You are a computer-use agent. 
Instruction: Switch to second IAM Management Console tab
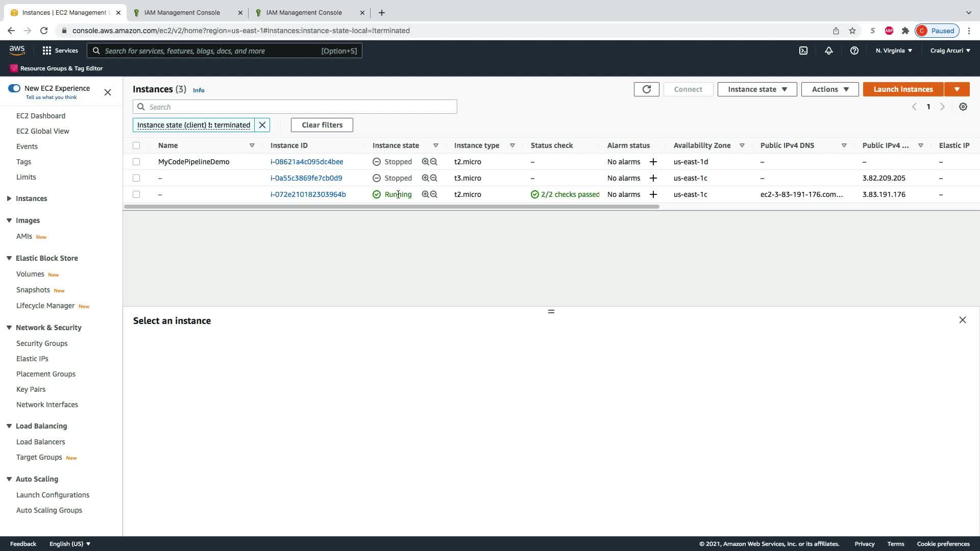pos(304,12)
